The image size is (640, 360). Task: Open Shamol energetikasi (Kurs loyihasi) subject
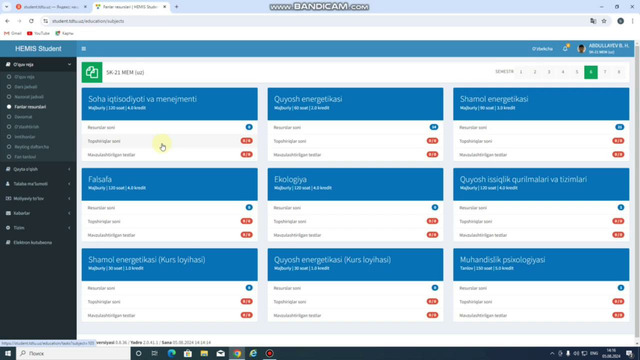tap(169, 264)
